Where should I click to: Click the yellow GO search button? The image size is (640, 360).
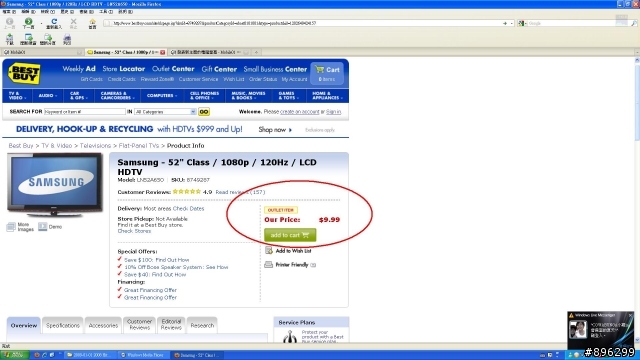[x=204, y=112]
